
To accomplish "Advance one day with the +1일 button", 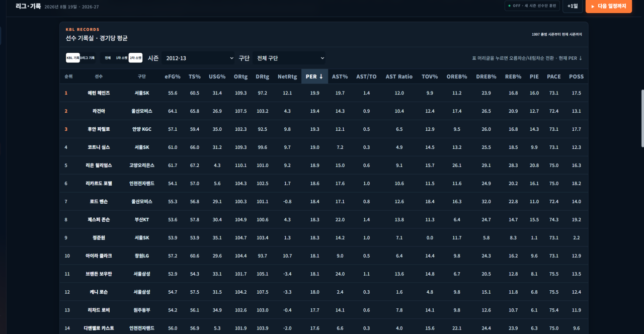I will pos(573,6).
